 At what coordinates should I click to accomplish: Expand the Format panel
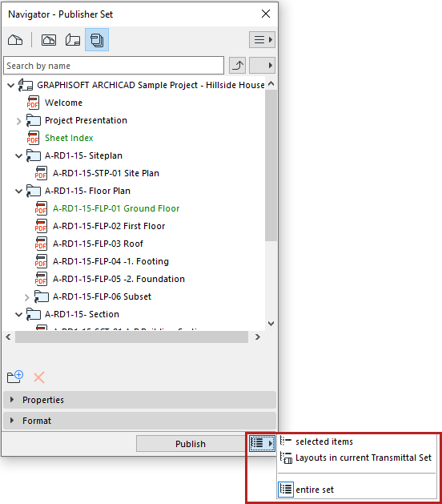point(139,421)
